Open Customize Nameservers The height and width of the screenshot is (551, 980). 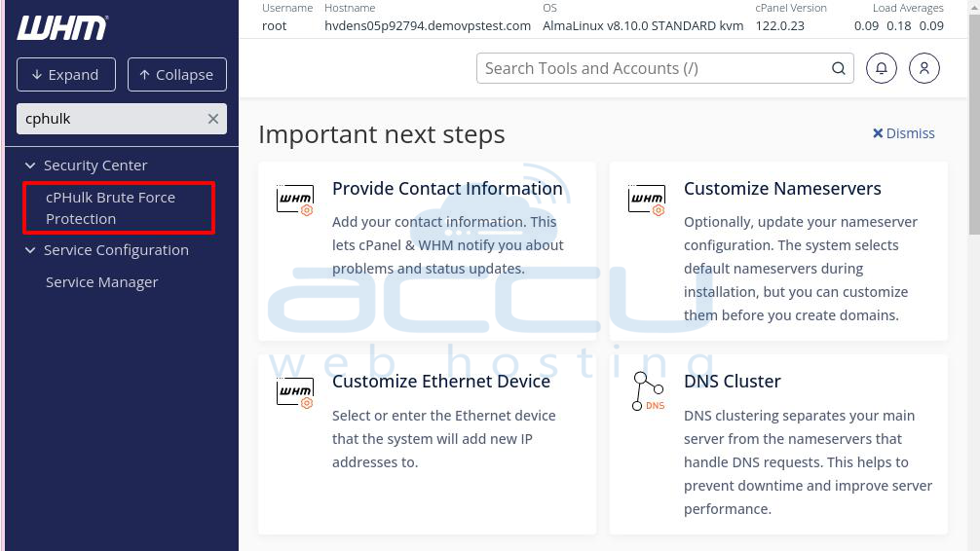pos(782,189)
